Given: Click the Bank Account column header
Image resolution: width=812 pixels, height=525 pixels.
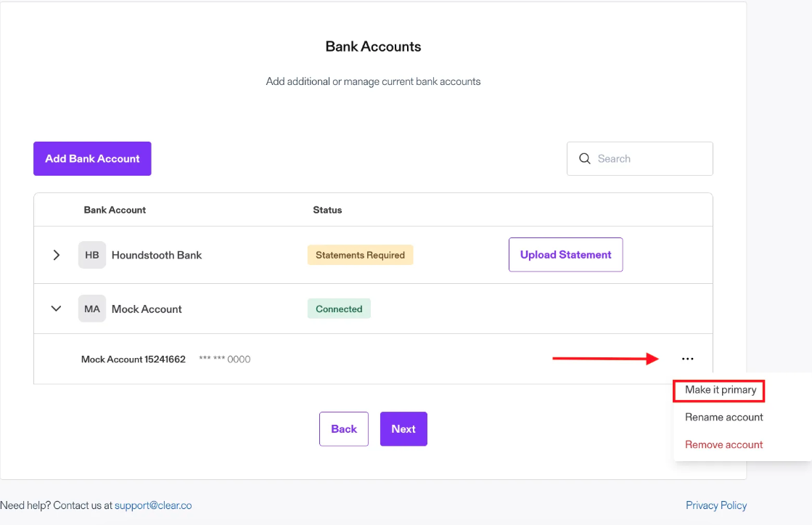Looking at the screenshot, I should [x=115, y=210].
